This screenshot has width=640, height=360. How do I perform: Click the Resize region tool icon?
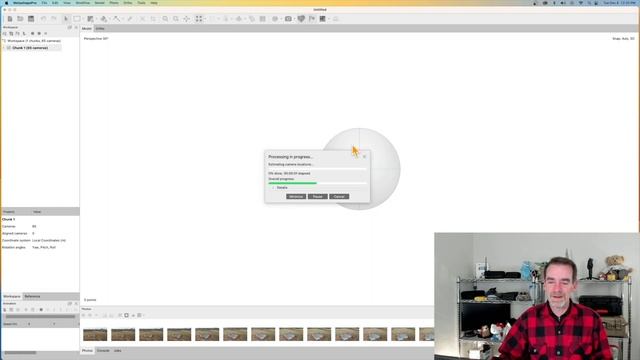(x=91, y=19)
